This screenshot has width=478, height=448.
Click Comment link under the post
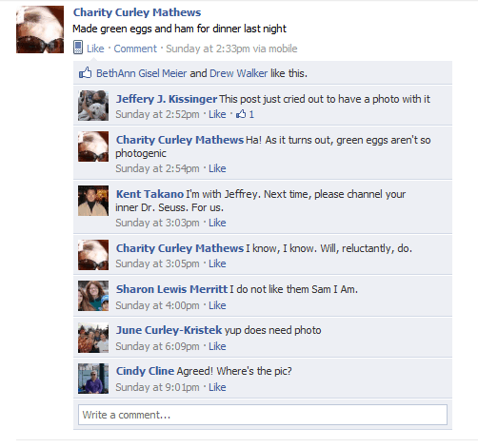tap(135, 49)
